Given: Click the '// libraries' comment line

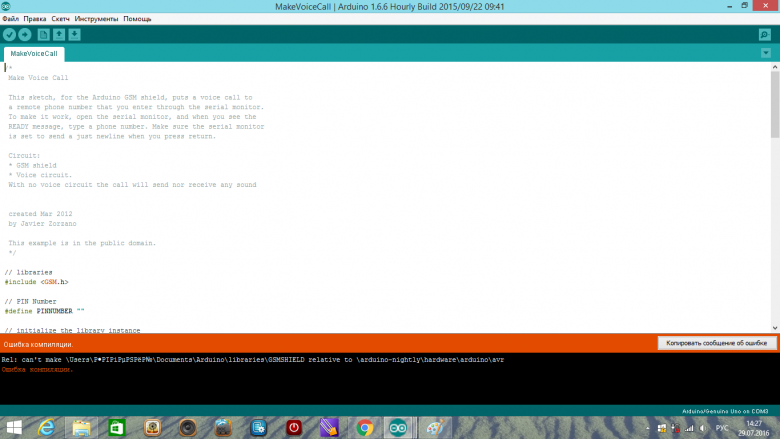Looking at the screenshot, I should [28, 272].
